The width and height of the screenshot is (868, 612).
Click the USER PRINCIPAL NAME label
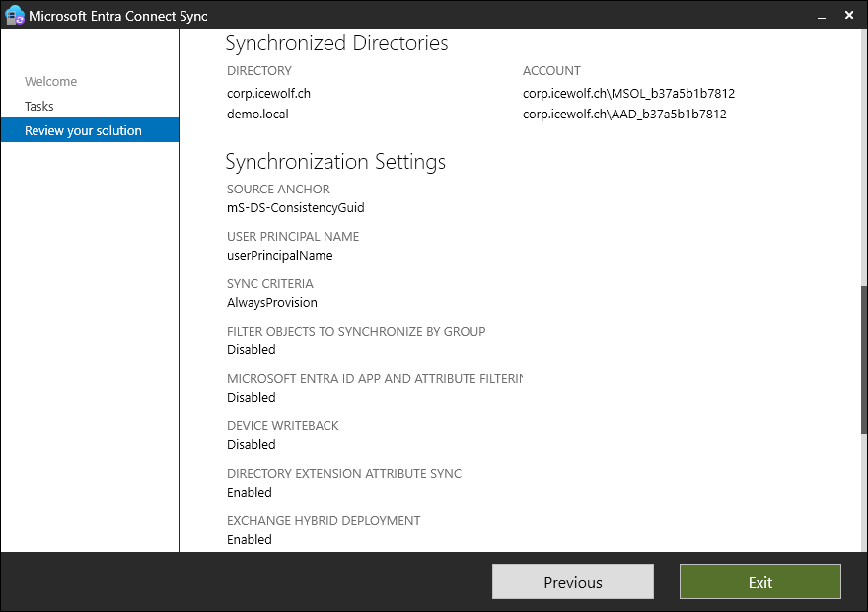[x=293, y=237]
